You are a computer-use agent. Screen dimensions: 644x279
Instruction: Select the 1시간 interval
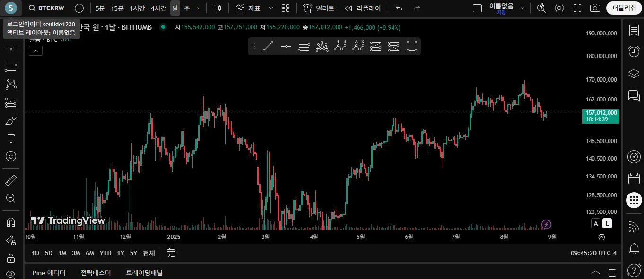[137, 8]
